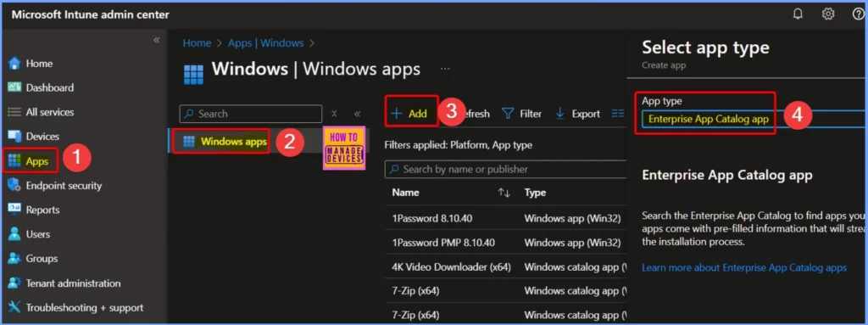
Task: Open the settings gear icon
Action: 828,14
